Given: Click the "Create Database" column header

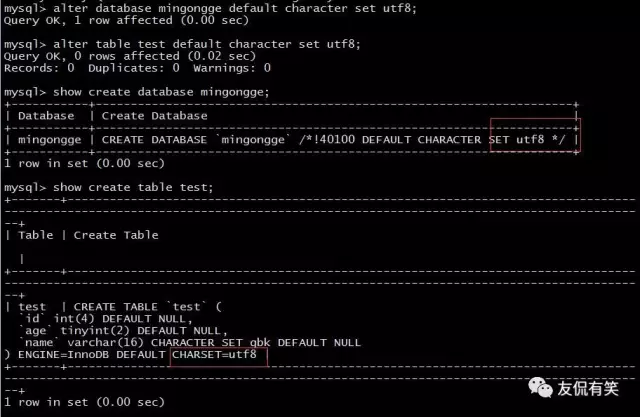Looking at the screenshot, I should tap(154, 116).
